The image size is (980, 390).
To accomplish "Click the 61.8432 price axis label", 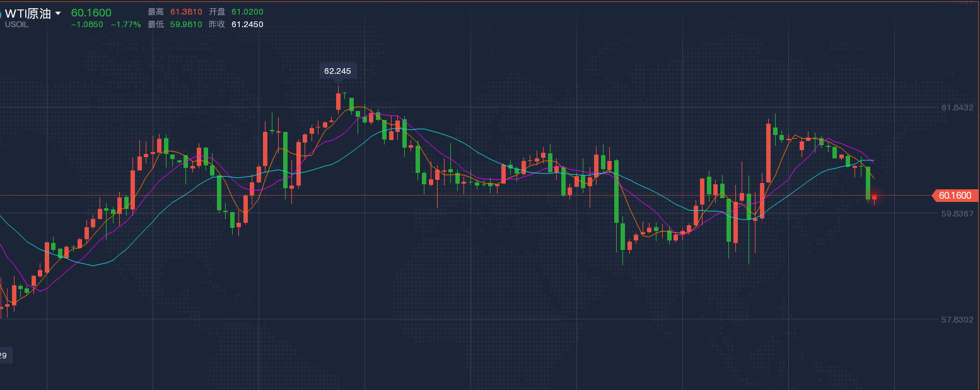I will (x=957, y=108).
